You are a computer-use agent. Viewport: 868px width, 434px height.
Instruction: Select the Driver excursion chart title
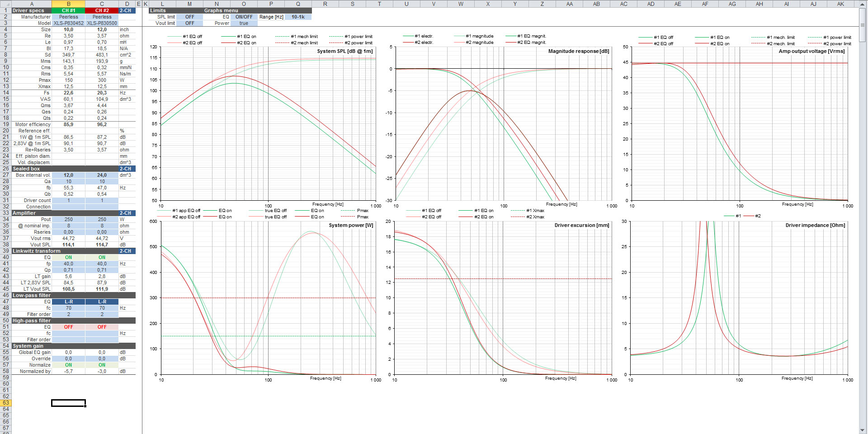pos(582,225)
